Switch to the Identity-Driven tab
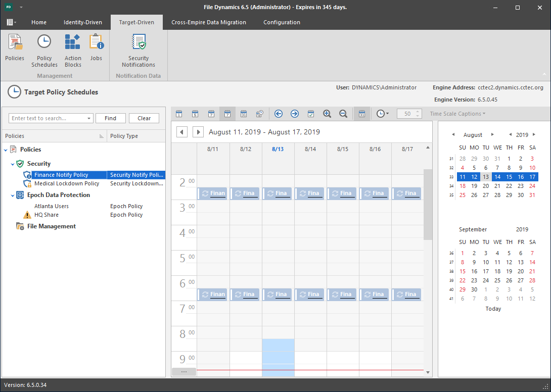 82,22
